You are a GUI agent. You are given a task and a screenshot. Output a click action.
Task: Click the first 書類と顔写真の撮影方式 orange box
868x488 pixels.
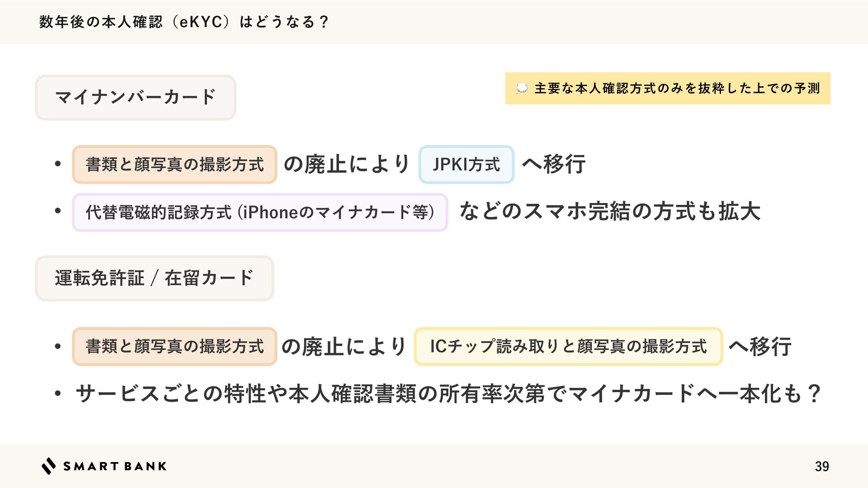click(x=175, y=164)
